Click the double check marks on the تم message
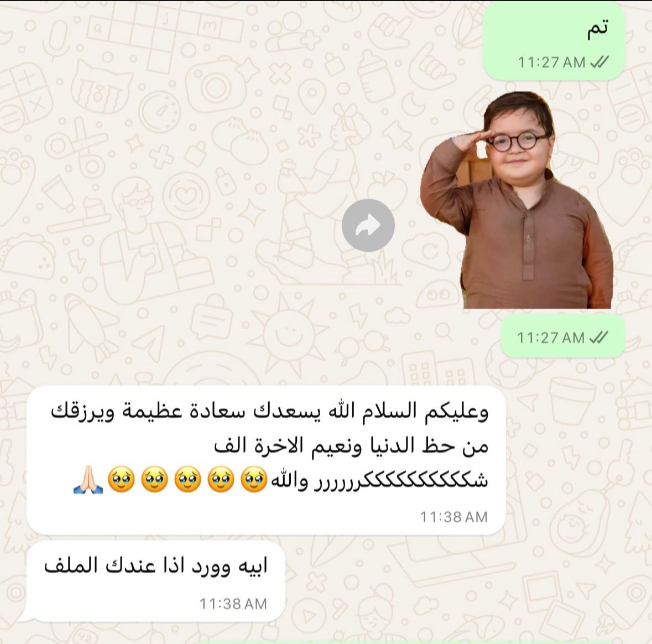Viewport: 652px width, 644px height. [x=599, y=62]
